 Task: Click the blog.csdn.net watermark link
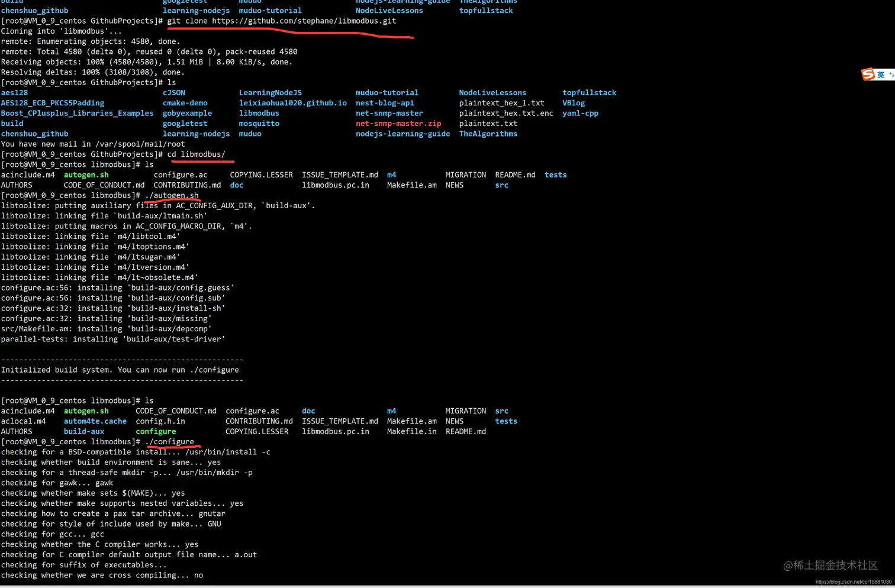(x=852, y=581)
